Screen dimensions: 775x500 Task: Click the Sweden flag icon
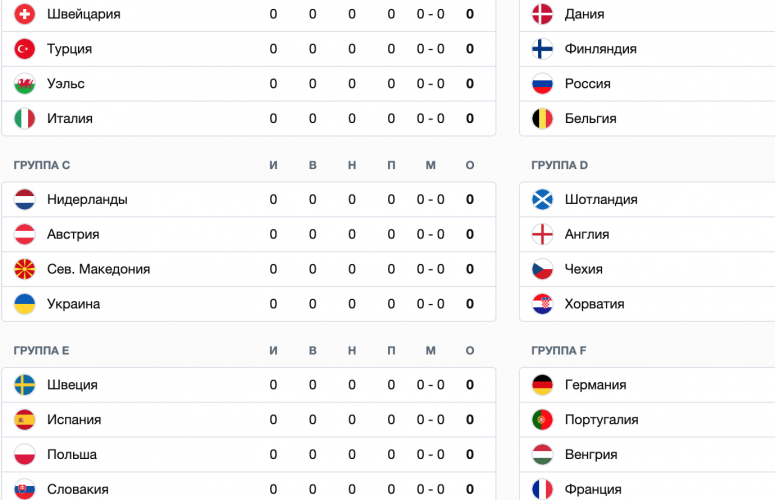(24, 385)
